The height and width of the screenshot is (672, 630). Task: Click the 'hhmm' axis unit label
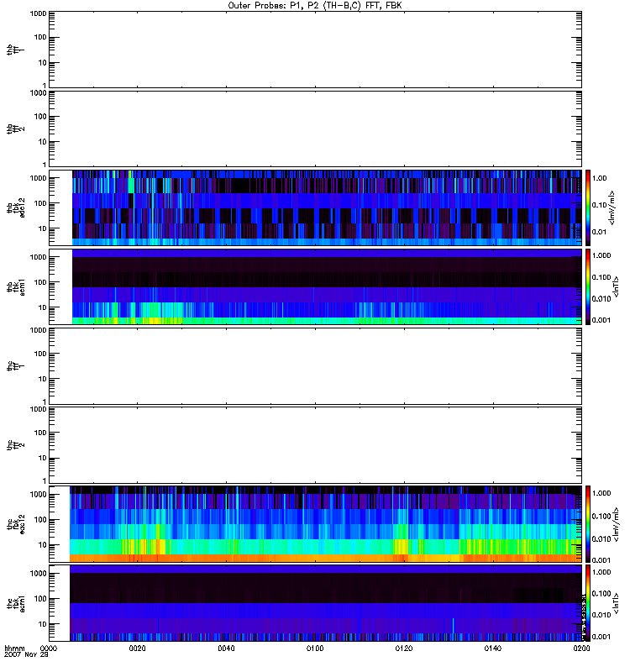point(14,648)
